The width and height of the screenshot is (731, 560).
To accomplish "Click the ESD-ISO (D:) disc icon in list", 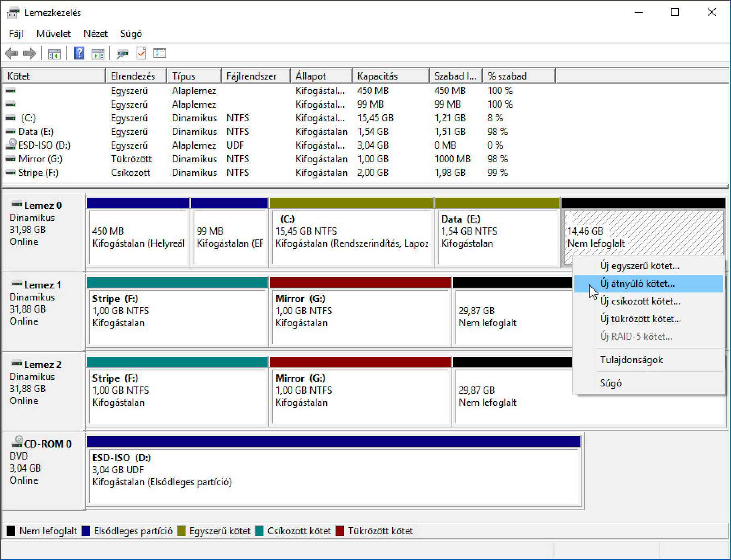I will coord(12,144).
